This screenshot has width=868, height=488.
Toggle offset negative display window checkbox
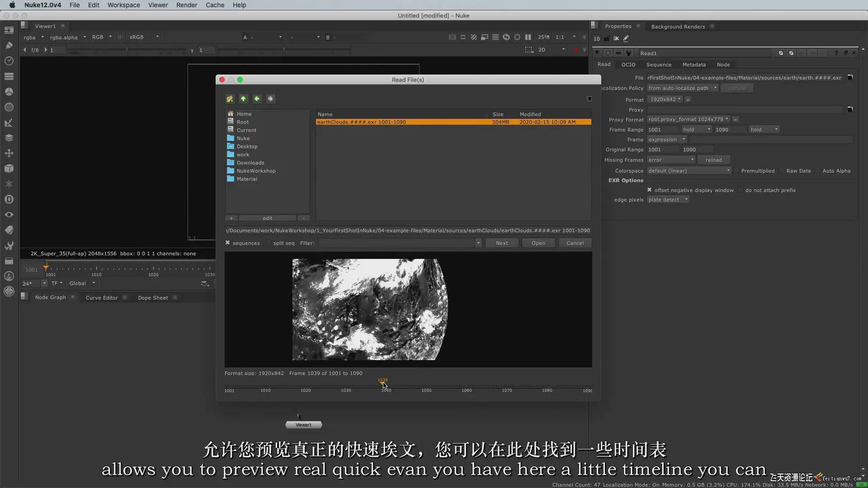[650, 190]
